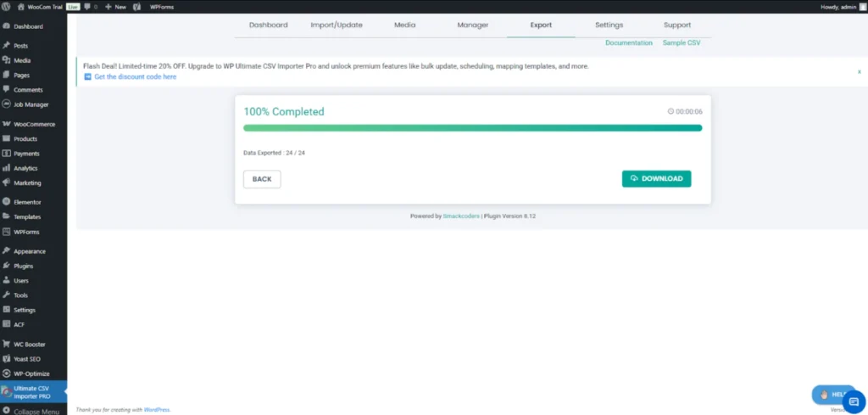868x415 pixels.
Task: Open the Settings icon in left sidebar
Action: pos(7,310)
